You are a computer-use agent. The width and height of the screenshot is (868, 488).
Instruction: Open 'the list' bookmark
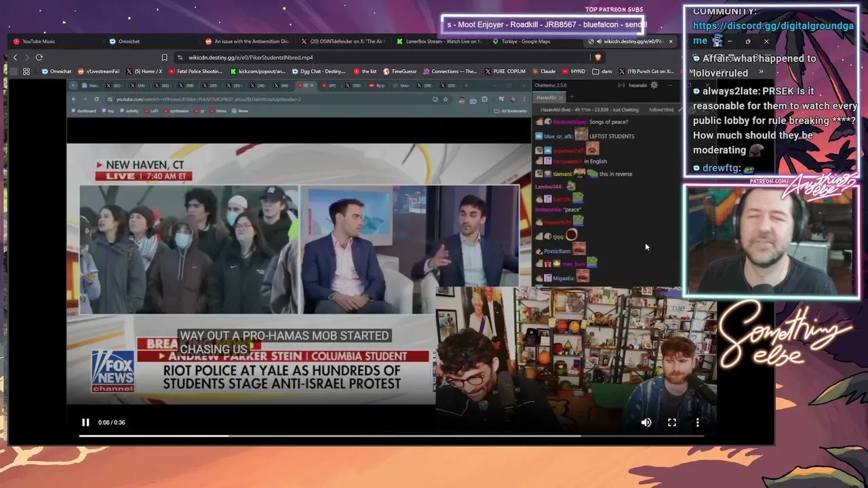click(366, 71)
